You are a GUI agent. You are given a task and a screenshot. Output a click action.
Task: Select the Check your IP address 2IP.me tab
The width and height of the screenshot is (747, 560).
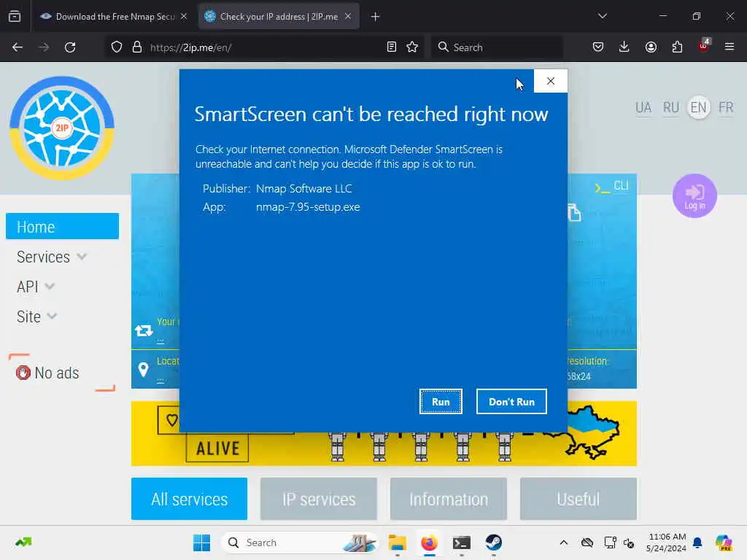click(x=278, y=17)
